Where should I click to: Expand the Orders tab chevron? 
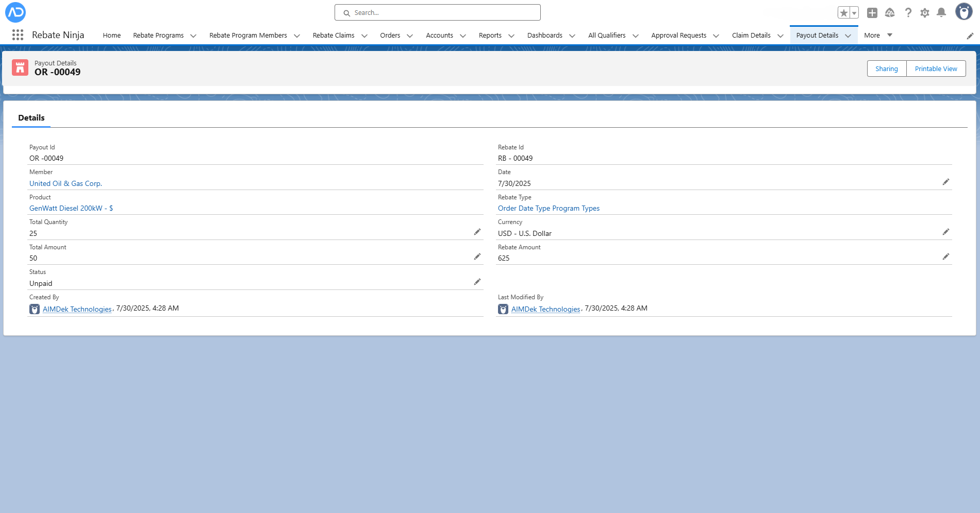(410, 36)
